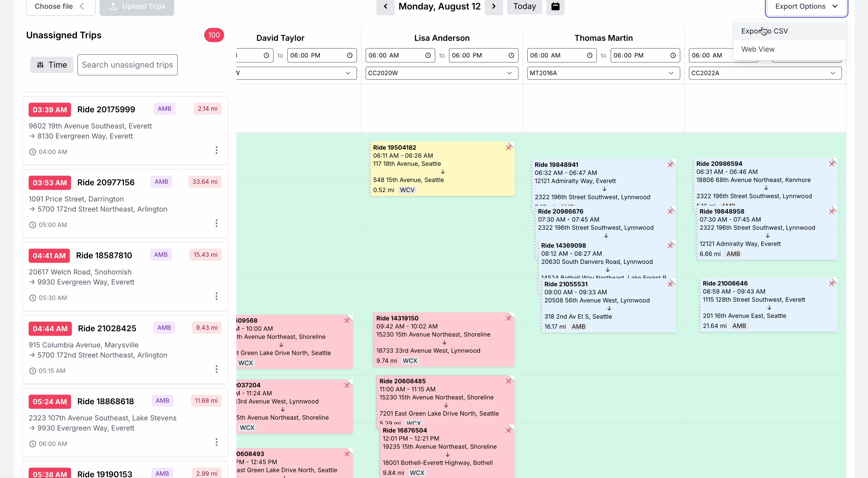Unassign Ride 14319150 using X icon
The image size is (868, 478).
coord(509,318)
